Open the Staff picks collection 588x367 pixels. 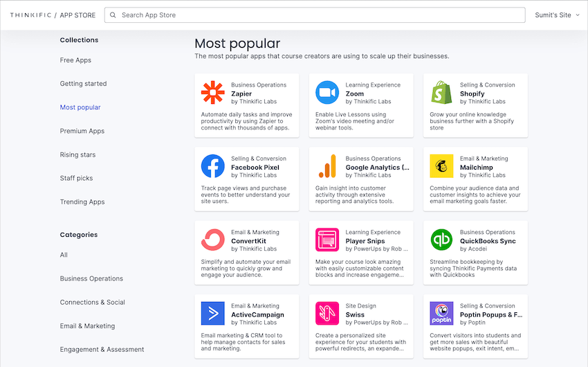tap(76, 178)
